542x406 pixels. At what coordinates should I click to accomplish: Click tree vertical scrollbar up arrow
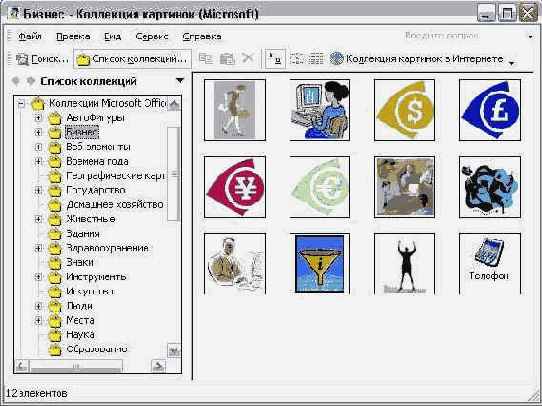click(174, 104)
